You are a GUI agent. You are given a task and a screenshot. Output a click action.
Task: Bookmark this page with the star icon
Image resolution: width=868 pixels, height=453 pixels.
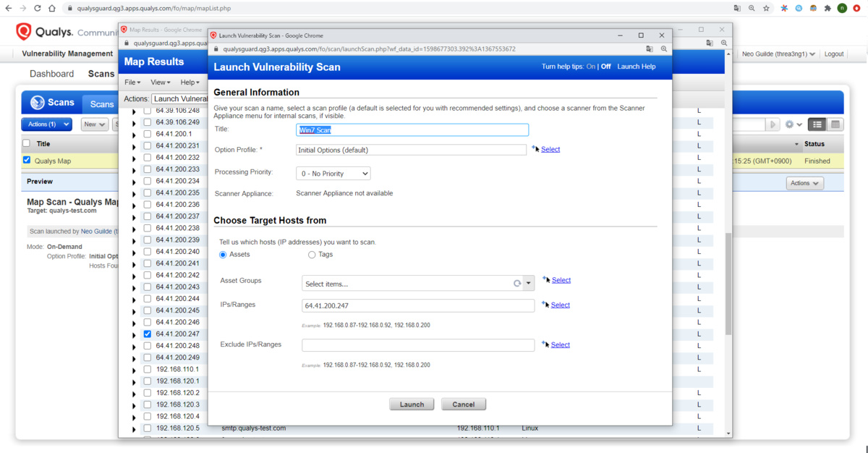pos(766,8)
